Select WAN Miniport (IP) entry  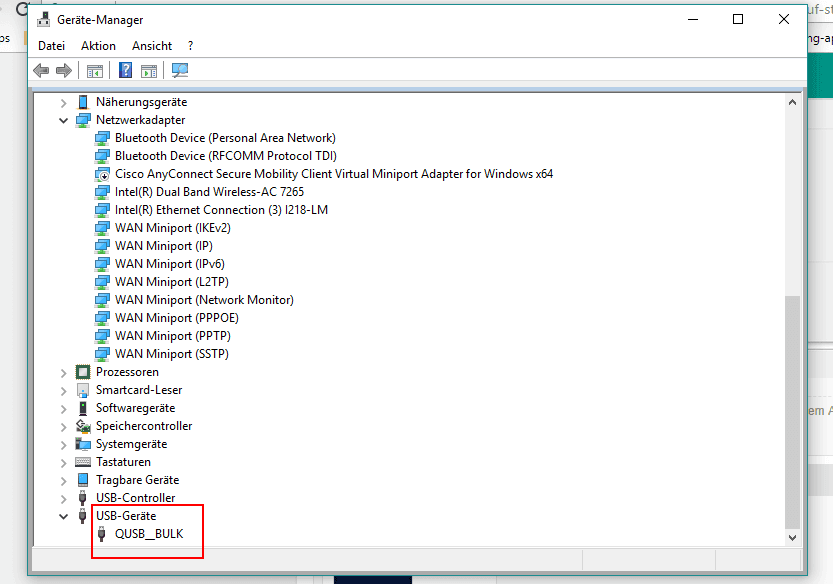click(x=164, y=246)
